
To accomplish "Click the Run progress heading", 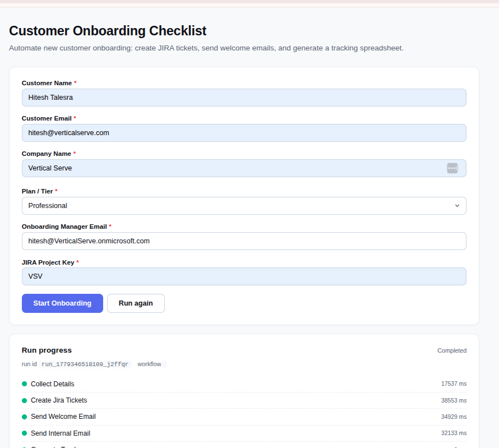I will (47, 350).
